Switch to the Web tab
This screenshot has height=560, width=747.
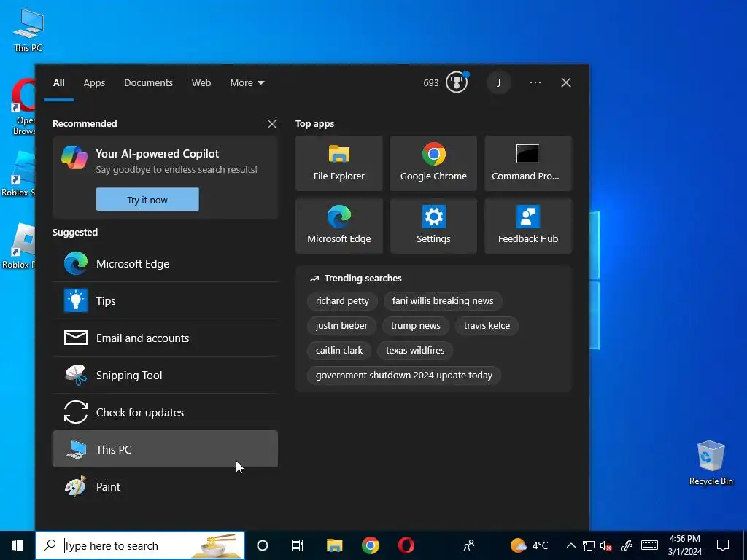(x=201, y=83)
